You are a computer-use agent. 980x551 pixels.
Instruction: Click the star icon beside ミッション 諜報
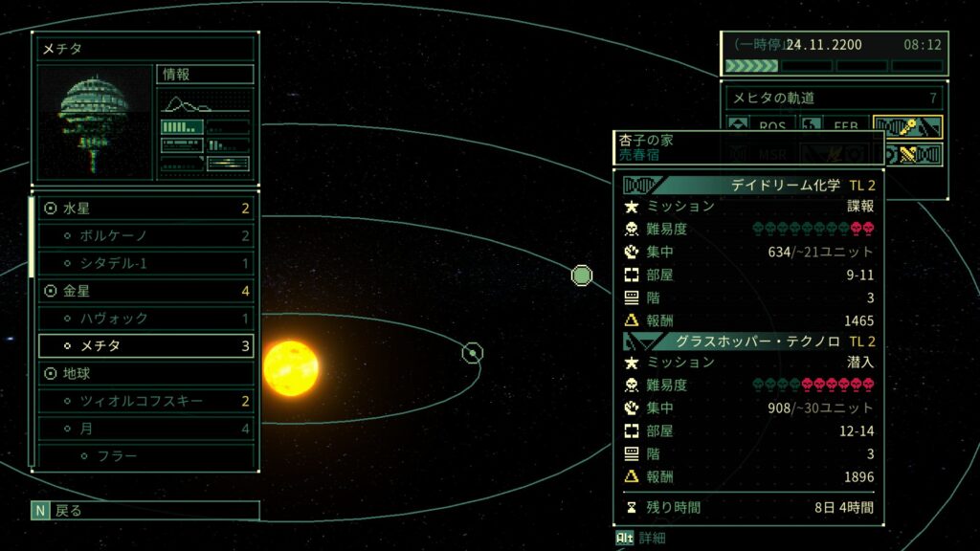[x=632, y=207]
